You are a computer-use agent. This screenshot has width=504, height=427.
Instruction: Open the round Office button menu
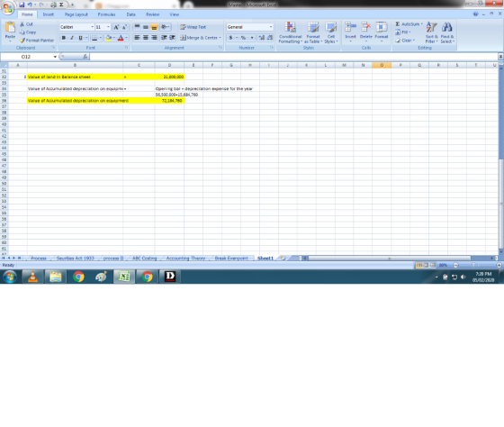tap(8, 7)
